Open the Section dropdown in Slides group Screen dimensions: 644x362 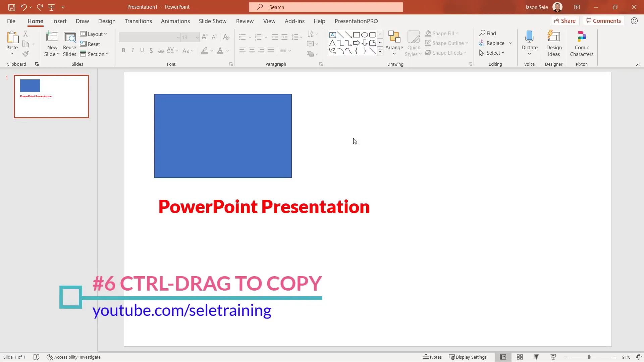95,54
